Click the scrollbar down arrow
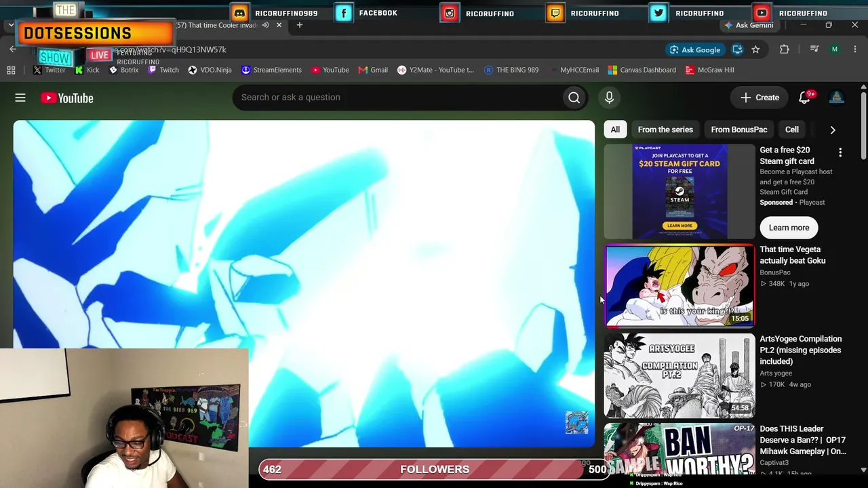The width and height of the screenshot is (868, 488). click(x=863, y=469)
